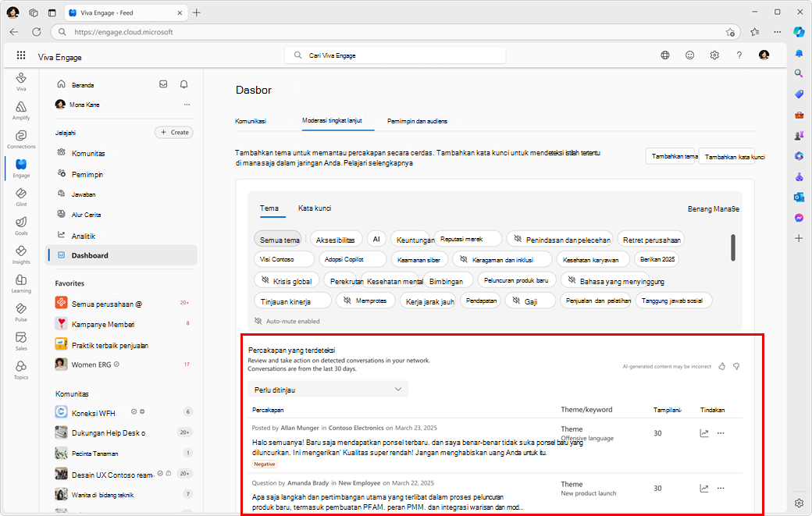Open the app launcher waffle menu

coord(21,55)
